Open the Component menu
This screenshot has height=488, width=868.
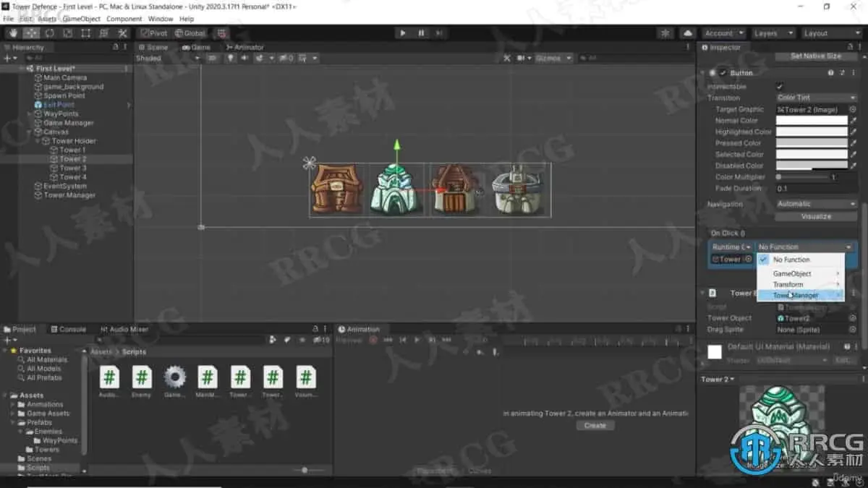(x=124, y=19)
